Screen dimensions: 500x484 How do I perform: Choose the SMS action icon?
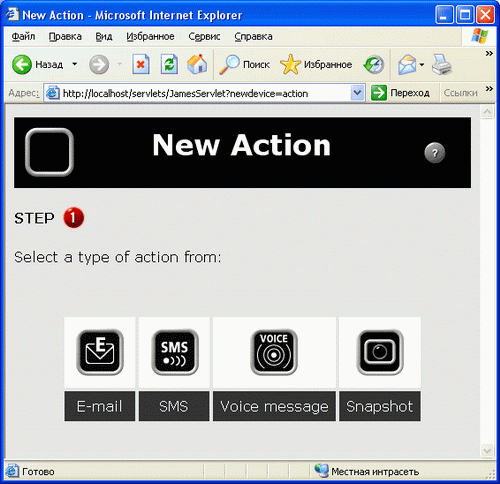[x=175, y=352]
